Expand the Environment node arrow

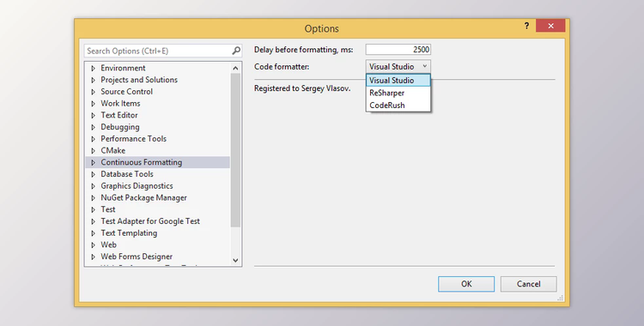click(x=94, y=68)
